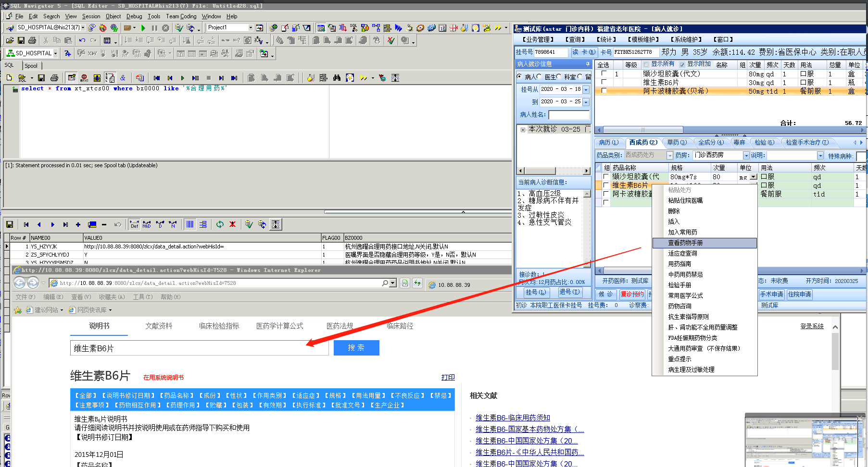The height and width of the screenshot is (467, 868).
Task: Check the 缬沙坦胶囊(代文) row in upper list
Action: (x=604, y=74)
